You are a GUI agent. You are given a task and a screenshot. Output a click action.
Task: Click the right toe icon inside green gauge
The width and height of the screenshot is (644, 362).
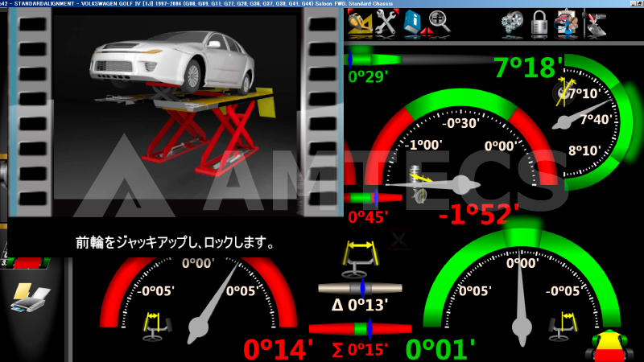pos(563,327)
